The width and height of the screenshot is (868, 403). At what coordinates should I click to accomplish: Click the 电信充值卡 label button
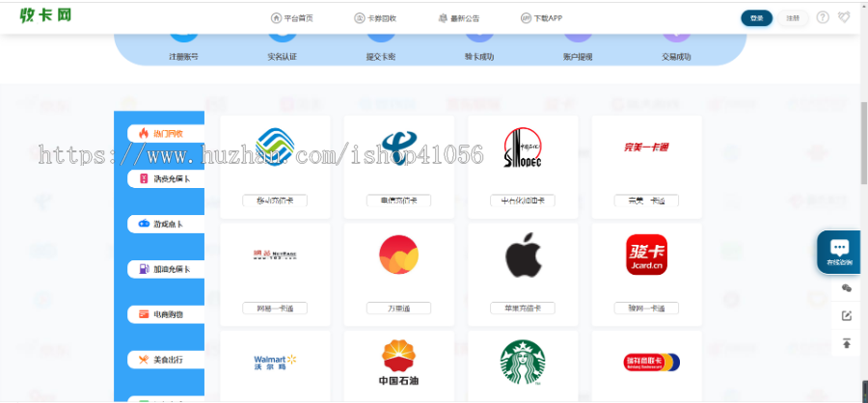[398, 201]
